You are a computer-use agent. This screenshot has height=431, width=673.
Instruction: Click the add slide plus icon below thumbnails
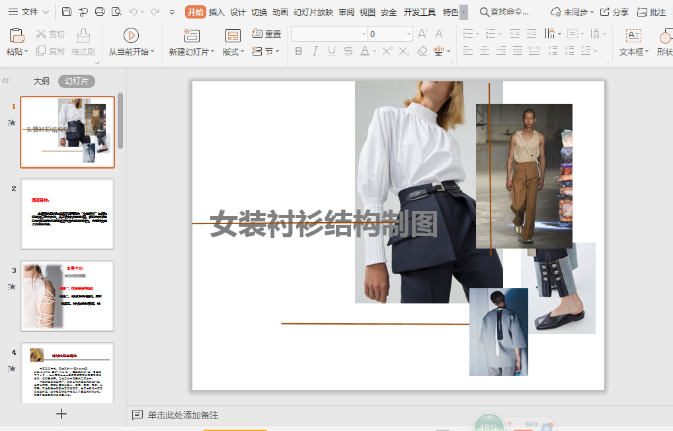point(61,413)
